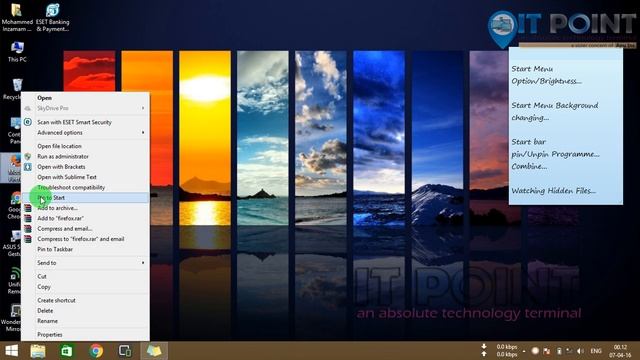Expand the Send to submenu arrow
The height and width of the screenshot is (360, 640).
[x=143, y=263]
